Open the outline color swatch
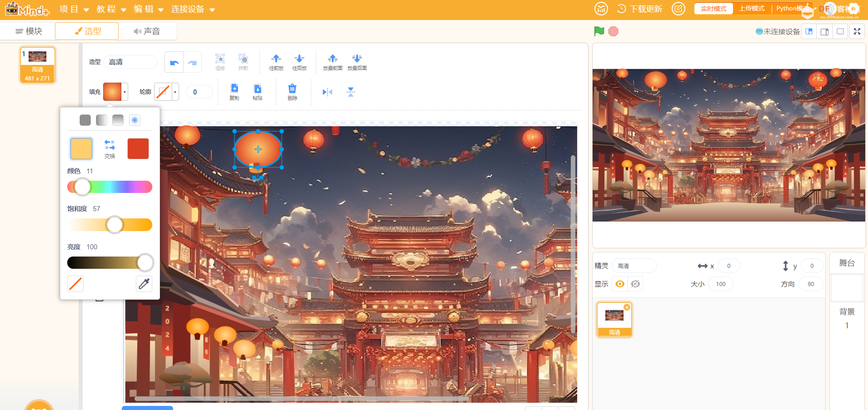This screenshot has width=868, height=410. pyautogui.click(x=163, y=92)
